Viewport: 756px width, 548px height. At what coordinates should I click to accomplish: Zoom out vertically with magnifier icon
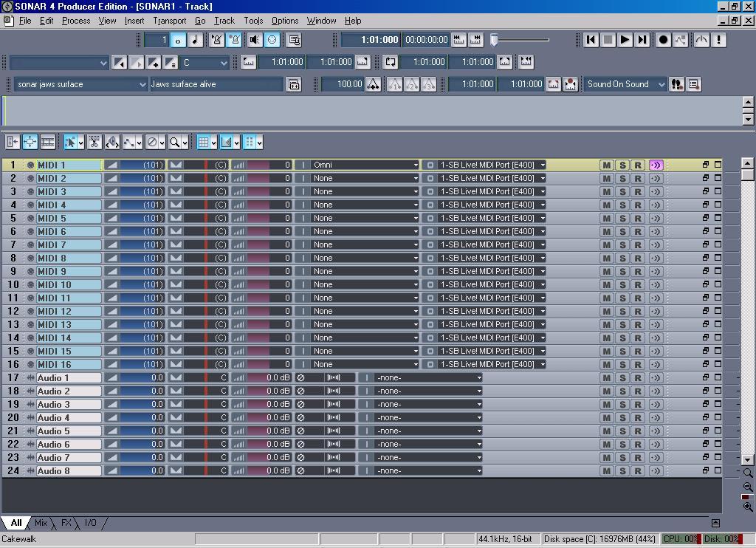click(x=748, y=487)
